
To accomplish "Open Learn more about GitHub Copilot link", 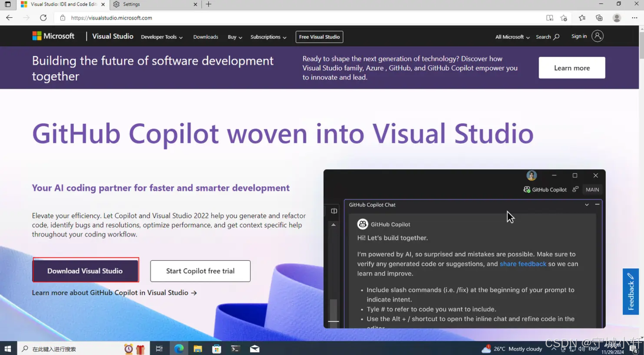I will pos(114,293).
